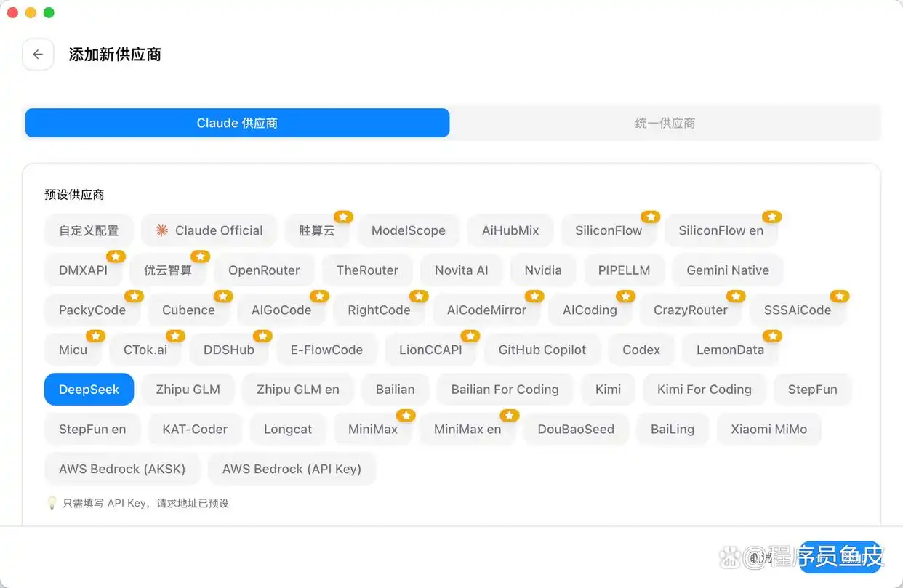Screen dimensions: 903x588
Task: Select the 自定义配置 preset
Action: tap(89, 230)
